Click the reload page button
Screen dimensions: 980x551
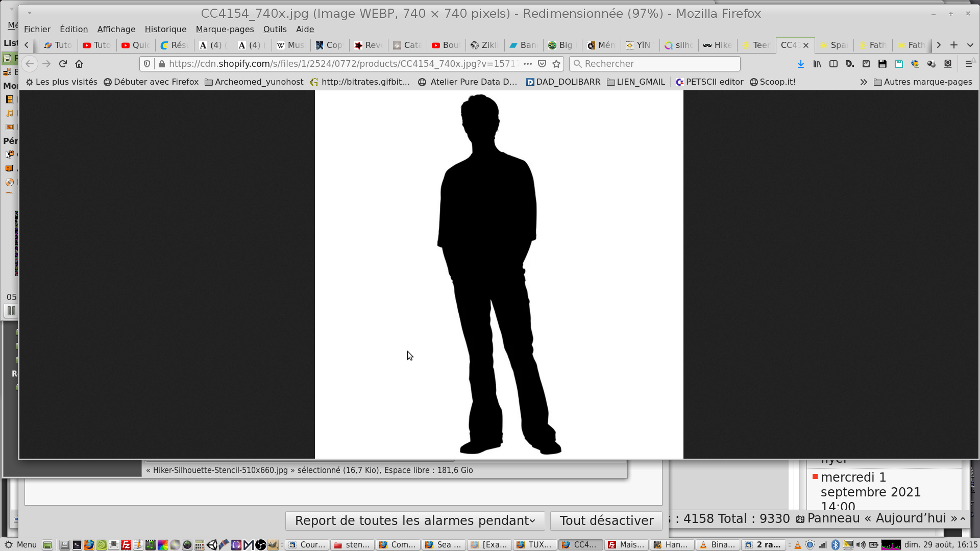(63, 64)
